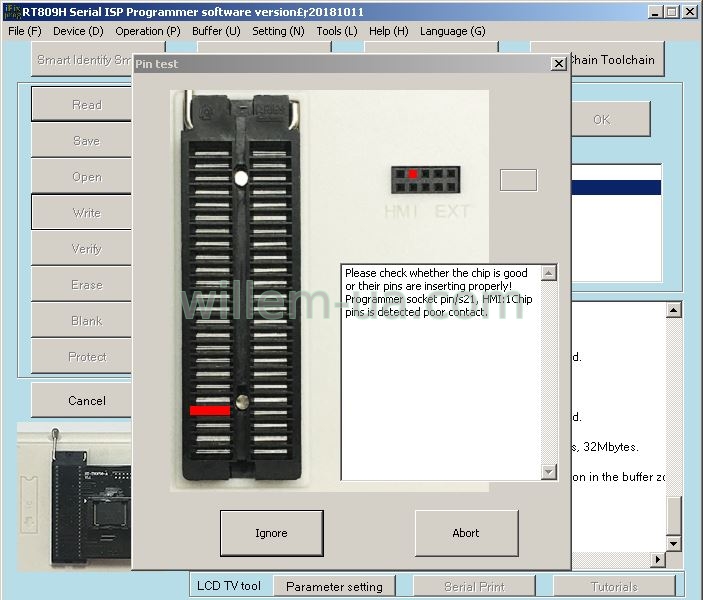
Task: Click the Smart Identify button
Action: (x=82, y=60)
